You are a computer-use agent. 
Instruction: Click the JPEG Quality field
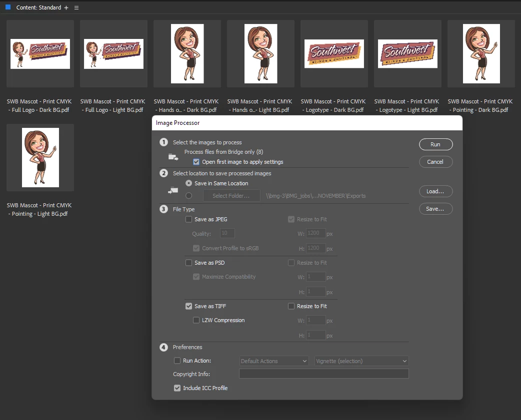coord(227,233)
